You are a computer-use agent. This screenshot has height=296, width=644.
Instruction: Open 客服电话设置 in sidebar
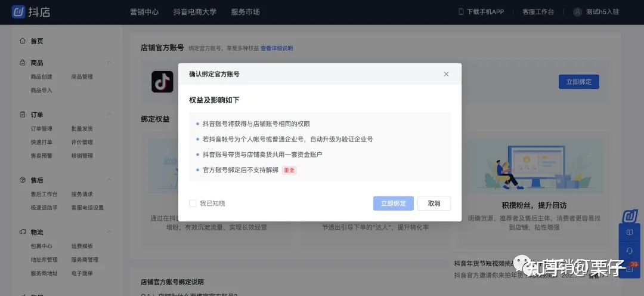(x=88, y=208)
